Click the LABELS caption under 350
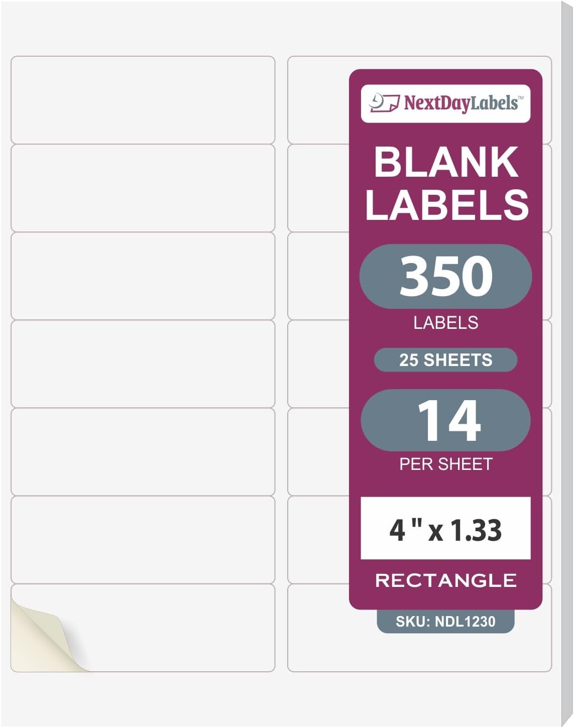The height and width of the screenshot is (728, 574). click(x=445, y=322)
